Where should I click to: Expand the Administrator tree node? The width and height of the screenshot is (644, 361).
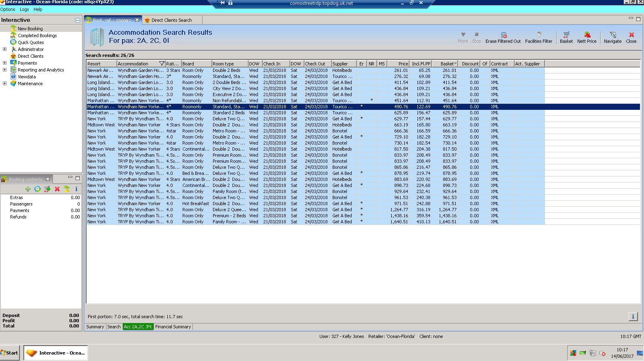[5, 49]
